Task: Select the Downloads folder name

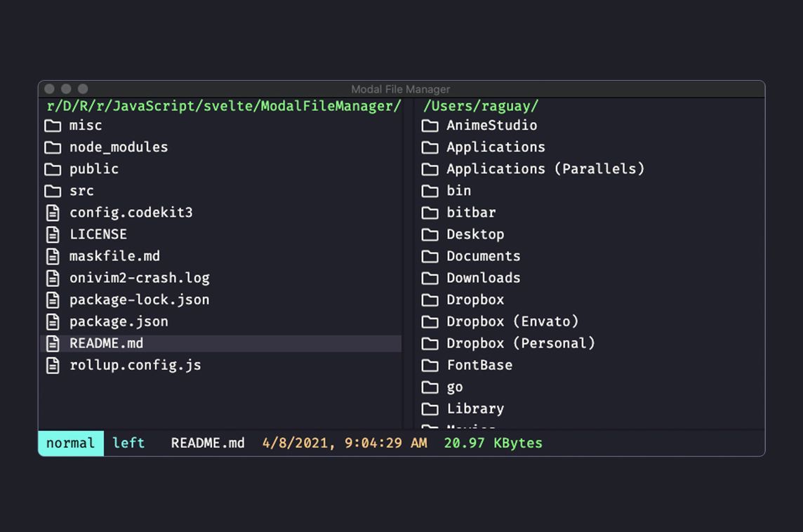Action: click(484, 278)
